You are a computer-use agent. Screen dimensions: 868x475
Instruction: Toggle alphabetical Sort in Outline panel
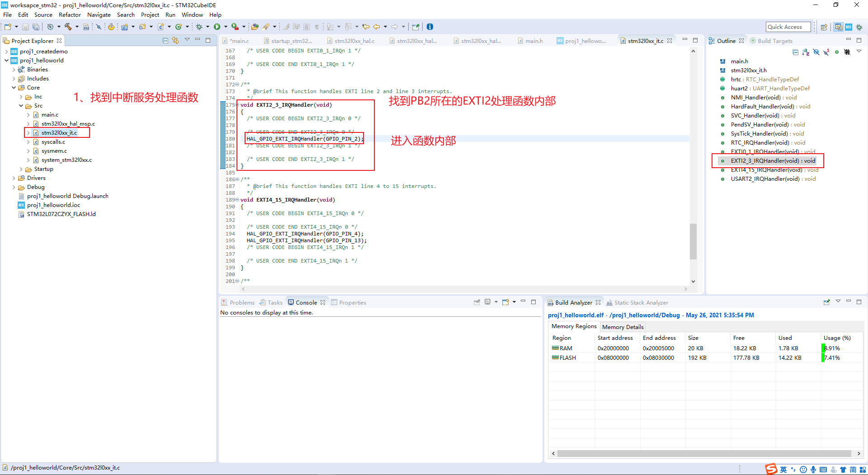coord(806,52)
